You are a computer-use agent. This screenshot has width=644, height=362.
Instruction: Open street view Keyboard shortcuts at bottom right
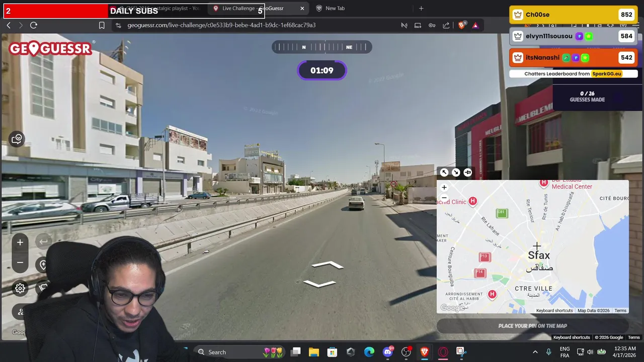pyautogui.click(x=572, y=337)
